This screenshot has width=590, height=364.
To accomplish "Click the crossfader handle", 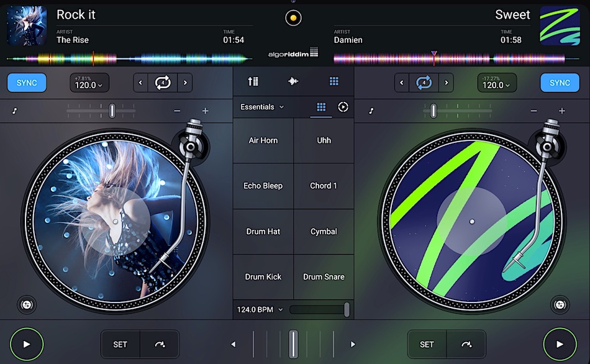I will 293,344.
